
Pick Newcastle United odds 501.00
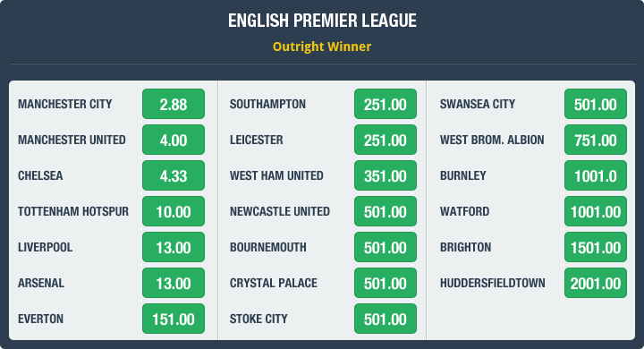click(386, 211)
